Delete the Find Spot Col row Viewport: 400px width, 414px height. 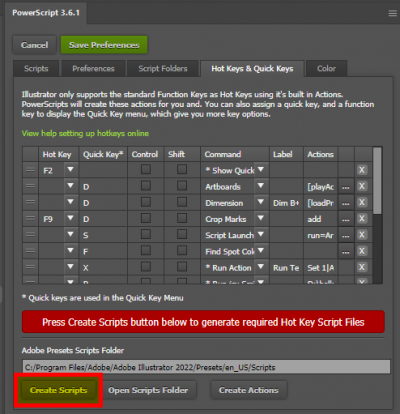point(361,251)
